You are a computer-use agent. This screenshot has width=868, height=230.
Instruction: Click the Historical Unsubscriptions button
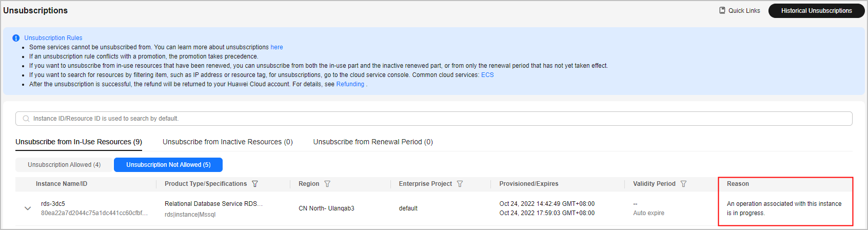(x=816, y=11)
